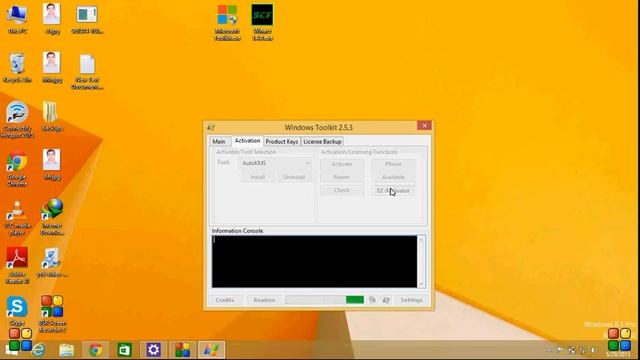This screenshot has height=360, width=640.
Task: Open Internet Download Manager shortcut
Action: (x=52, y=217)
